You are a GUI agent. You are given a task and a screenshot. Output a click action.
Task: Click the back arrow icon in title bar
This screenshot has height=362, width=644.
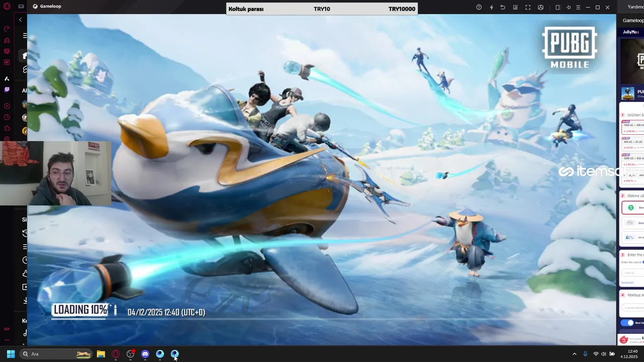503,7
